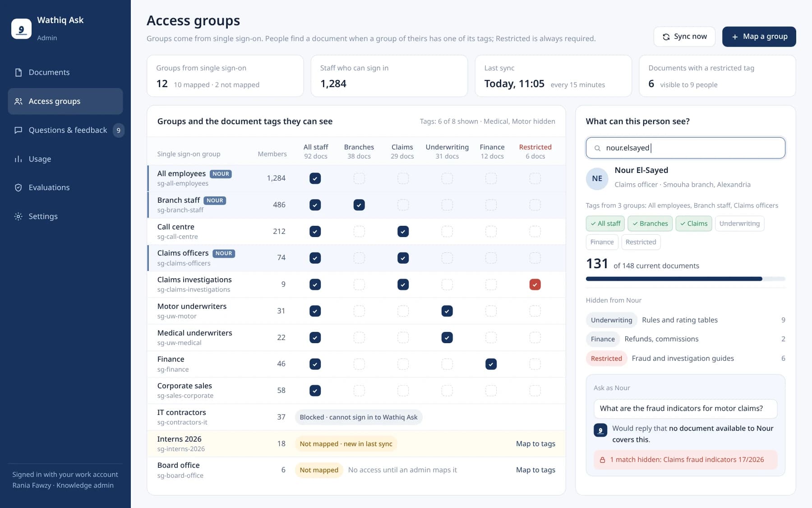Enable Finance tag for Call centre
The image size is (812, 508).
(x=491, y=232)
